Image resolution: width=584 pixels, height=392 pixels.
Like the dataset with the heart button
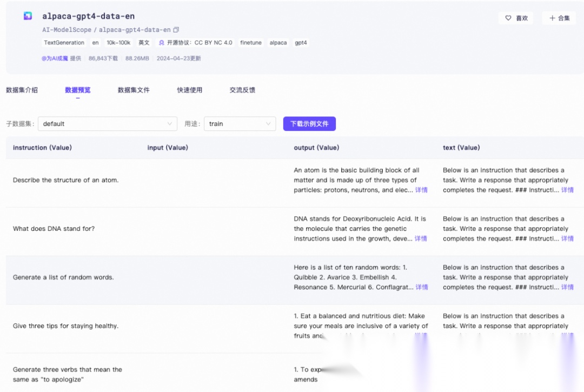coord(516,18)
